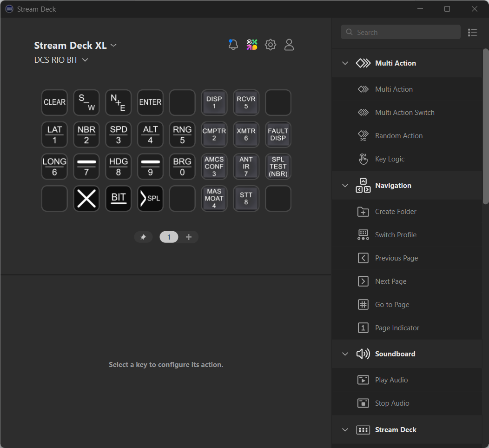Open the Stream Deck settings gear

click(x=270, y=45)
